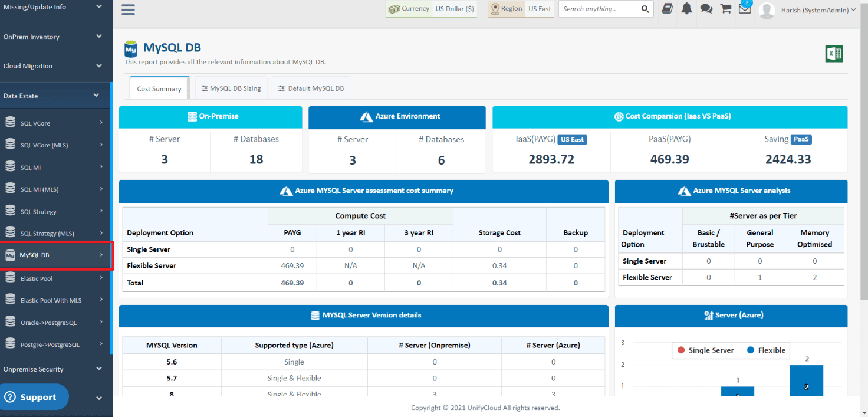
Task: Open Oracle->PostgreSQL sidebar item
Action: [56, 323]
